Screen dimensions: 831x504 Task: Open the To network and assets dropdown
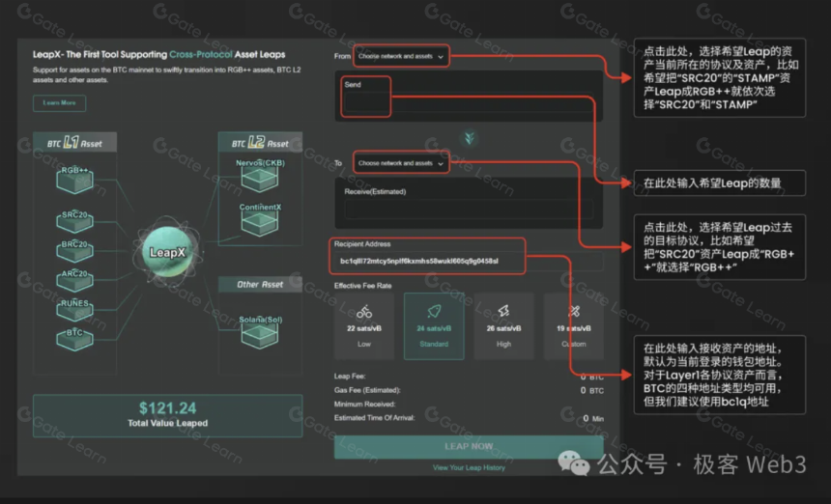[401, 163]
